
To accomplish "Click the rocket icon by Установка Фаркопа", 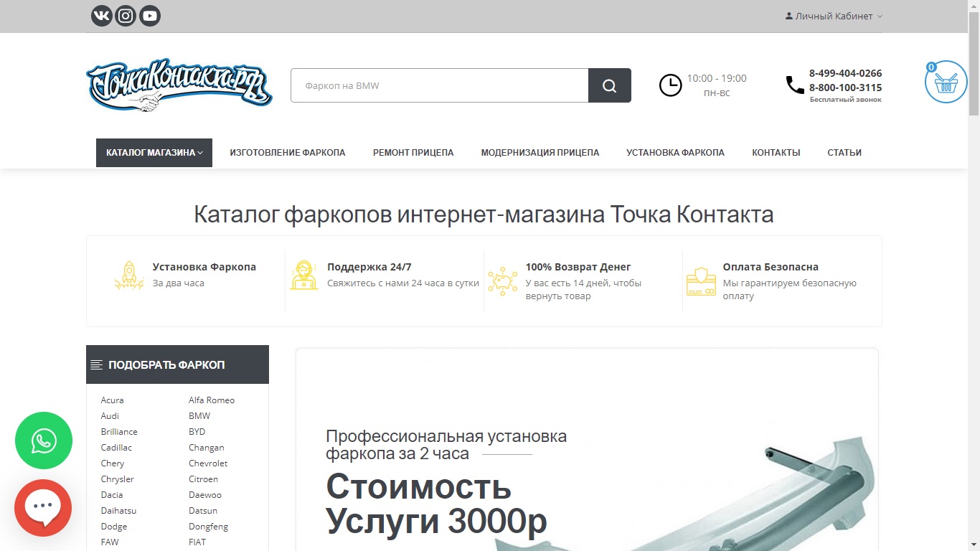I will point(129,275).
